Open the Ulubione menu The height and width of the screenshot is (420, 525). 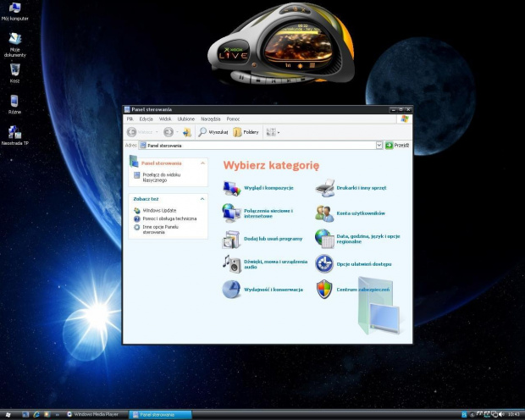(186, 119)
